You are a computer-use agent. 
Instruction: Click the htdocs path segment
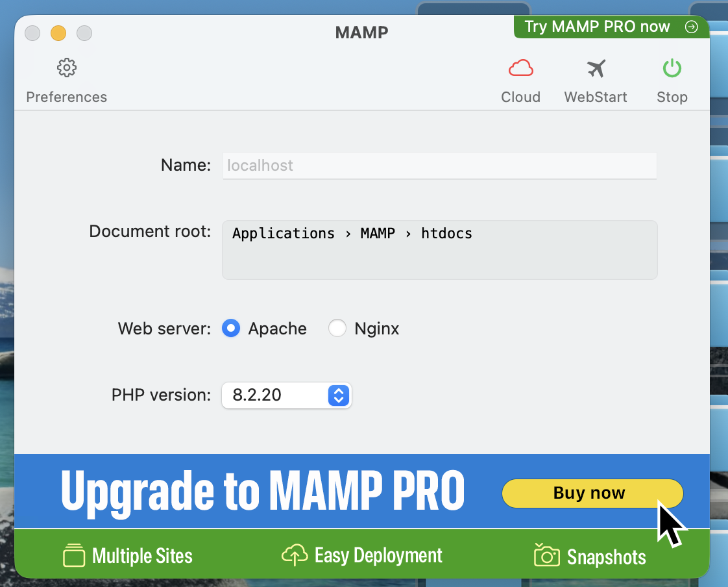(x=446, y=233)
